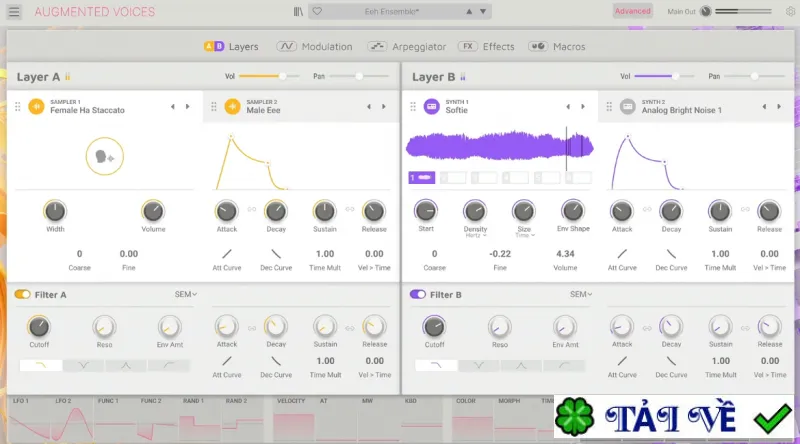The height and width of the screenshot is (444, 800).
Task: Expand the Filter A SEM type dropdown
Action: click(x=186, y=294)
